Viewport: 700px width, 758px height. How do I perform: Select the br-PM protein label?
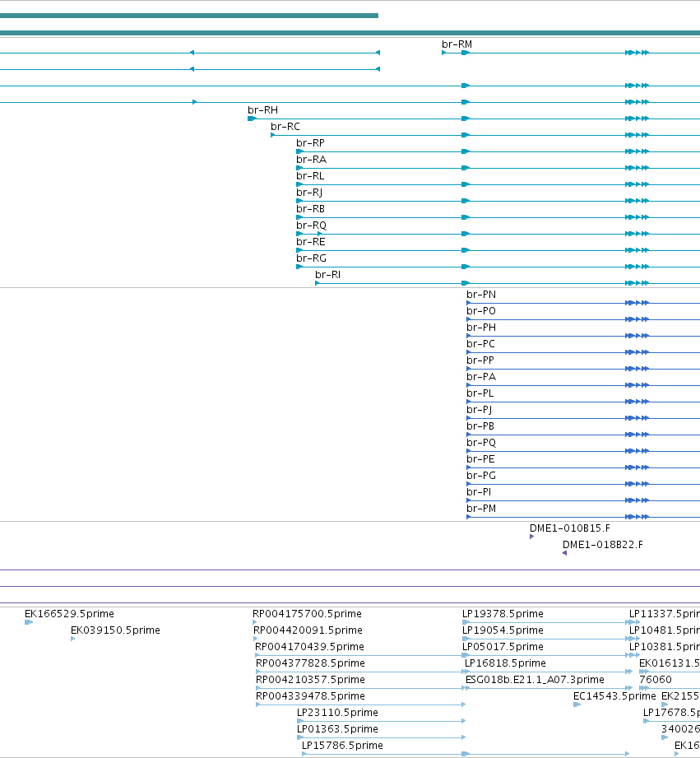coord(481,508)
